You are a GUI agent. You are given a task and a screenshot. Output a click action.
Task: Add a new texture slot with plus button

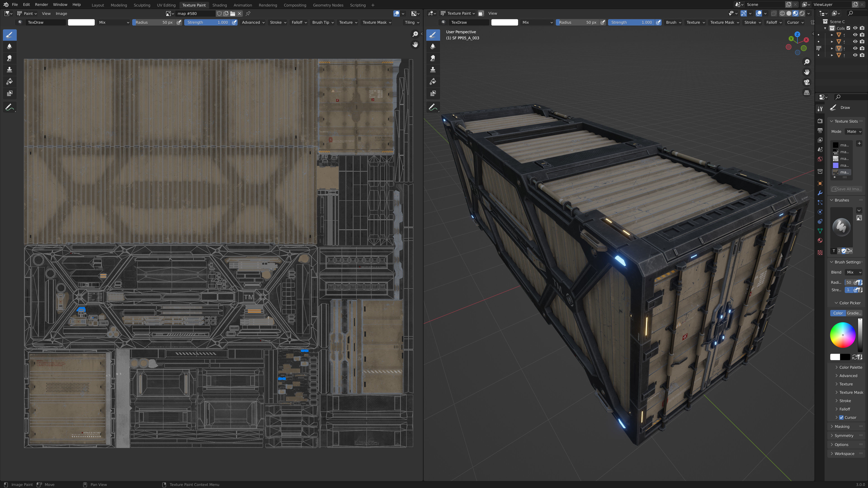pyautogui.click(x=859, y=143)
